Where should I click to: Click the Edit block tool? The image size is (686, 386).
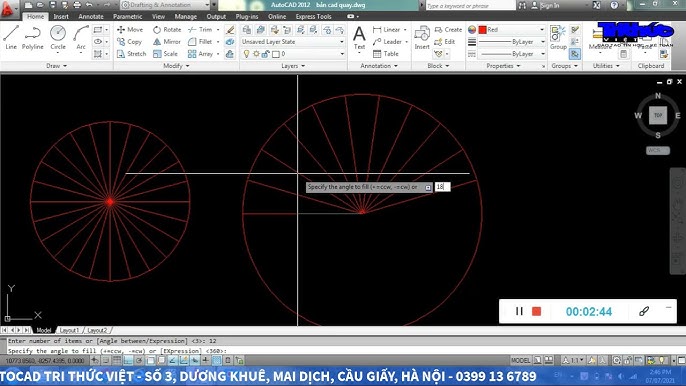pos(445,42)
